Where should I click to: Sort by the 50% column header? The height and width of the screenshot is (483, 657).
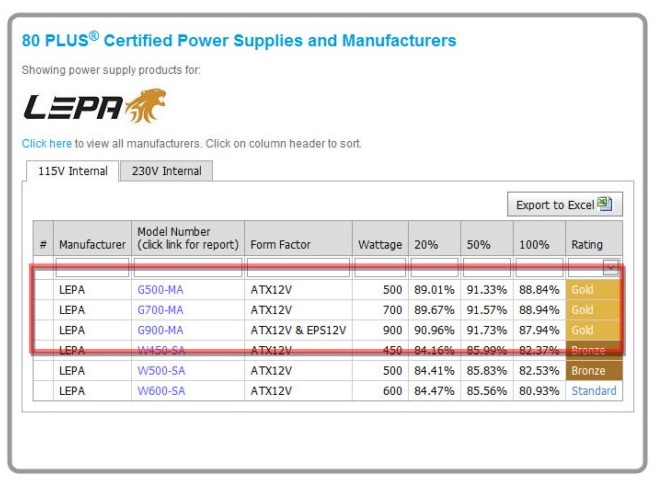coord(487,238)
